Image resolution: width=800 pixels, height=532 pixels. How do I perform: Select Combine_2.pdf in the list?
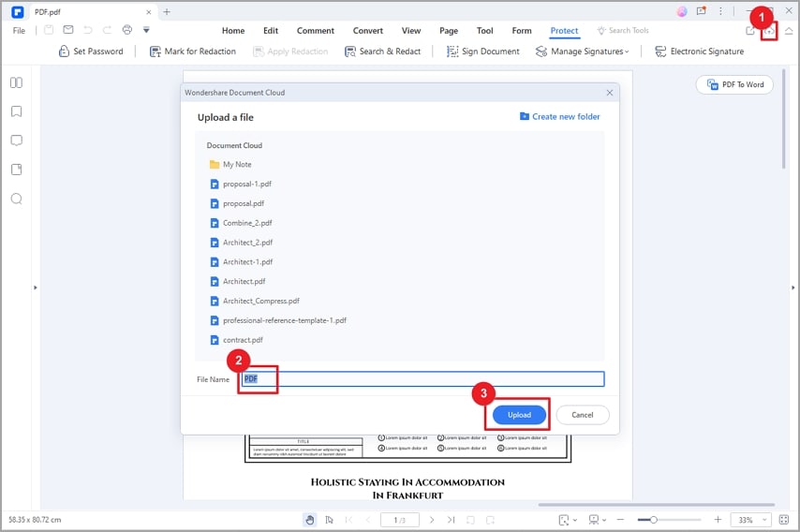coord(242,223)
